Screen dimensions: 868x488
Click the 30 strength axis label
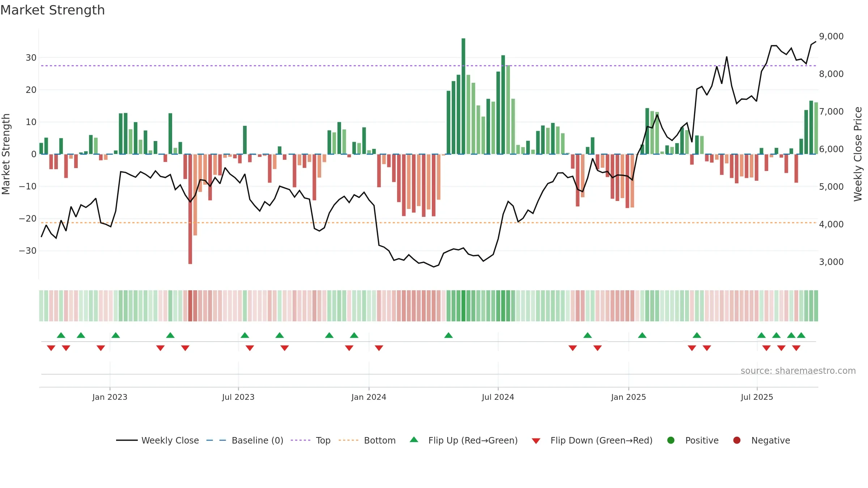[x=31, y=58]
